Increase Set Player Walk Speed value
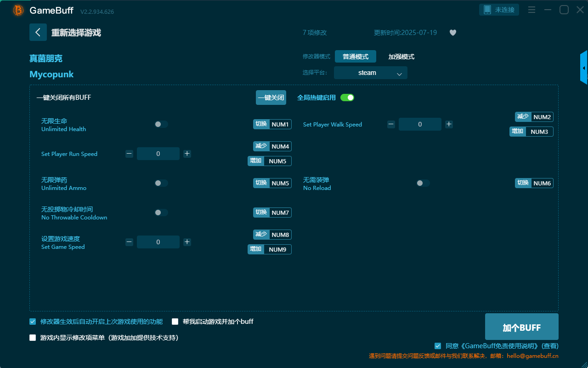Viewport: 588px width, 368px height. (449, 124)
